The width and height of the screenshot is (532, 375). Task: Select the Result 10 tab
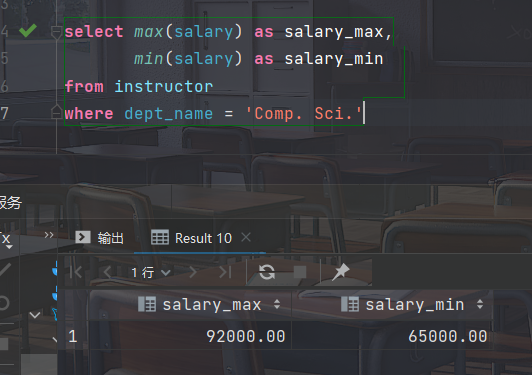pyautogui.click(x=192, y=238)
